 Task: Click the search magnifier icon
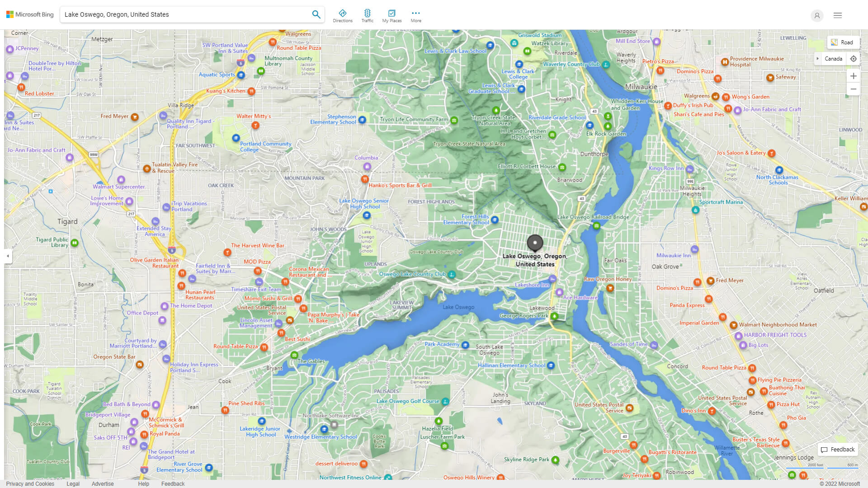coord(316,14)
